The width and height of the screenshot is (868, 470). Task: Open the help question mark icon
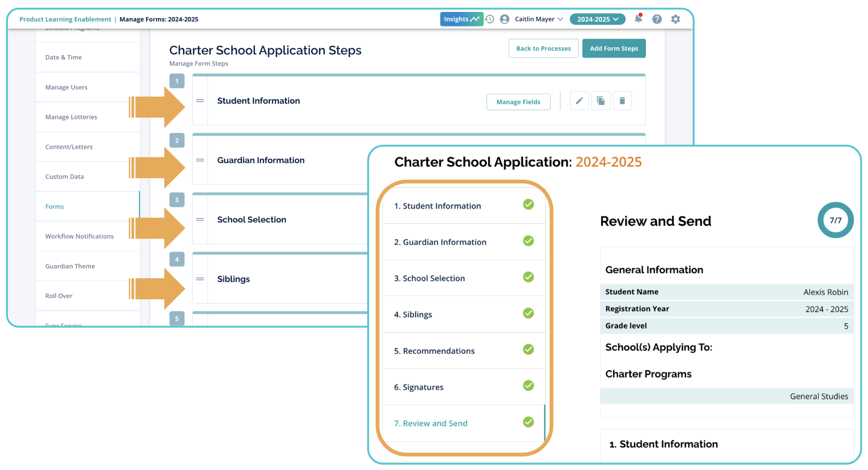tap(657, 19)
